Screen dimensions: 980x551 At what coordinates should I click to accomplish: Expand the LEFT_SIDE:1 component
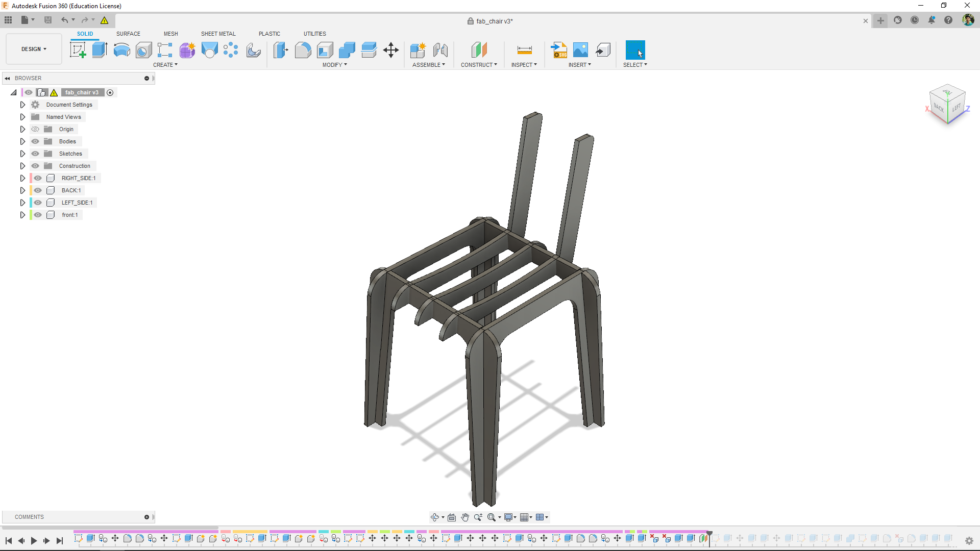22,203
